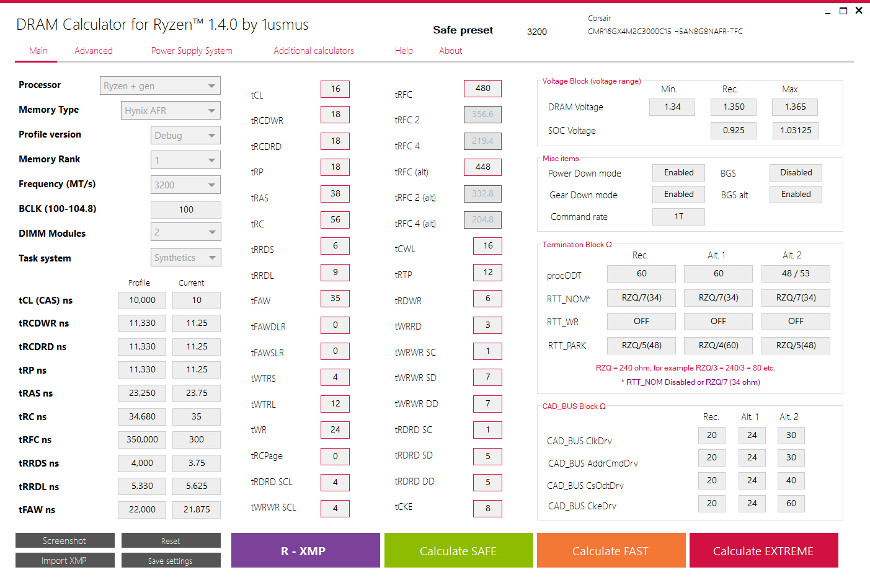
Task: Expand the Processor dropdown
Action: tap(160, 86)
